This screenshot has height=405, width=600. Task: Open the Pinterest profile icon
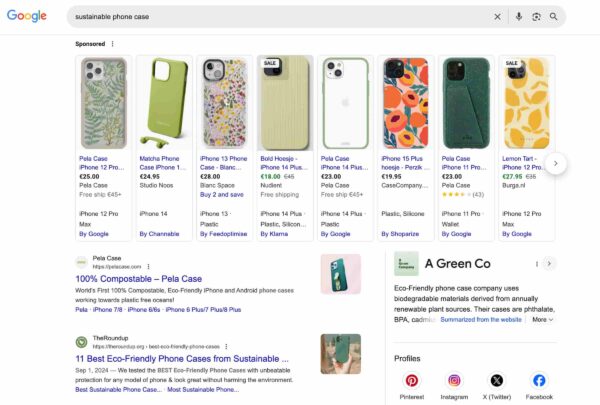tap(412, 381)
